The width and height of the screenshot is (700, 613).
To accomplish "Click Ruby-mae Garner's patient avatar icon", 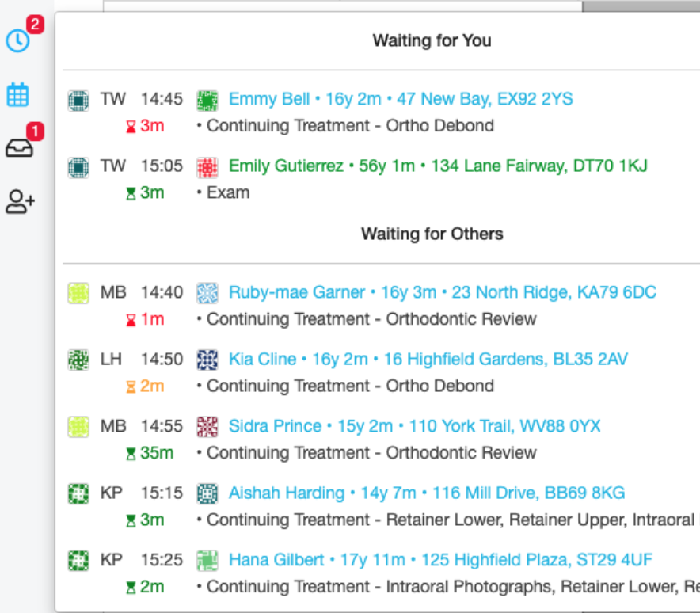I will pos(207,293).
